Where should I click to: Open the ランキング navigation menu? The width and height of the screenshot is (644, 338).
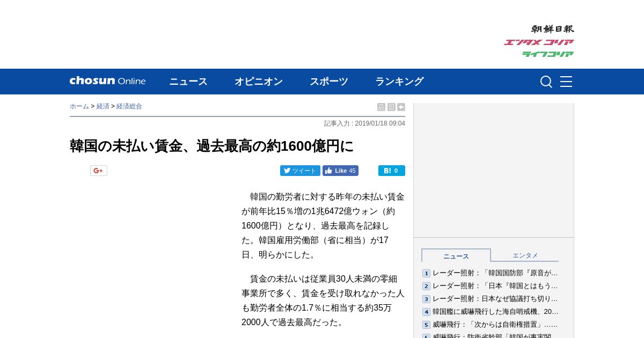coord(399,82)
